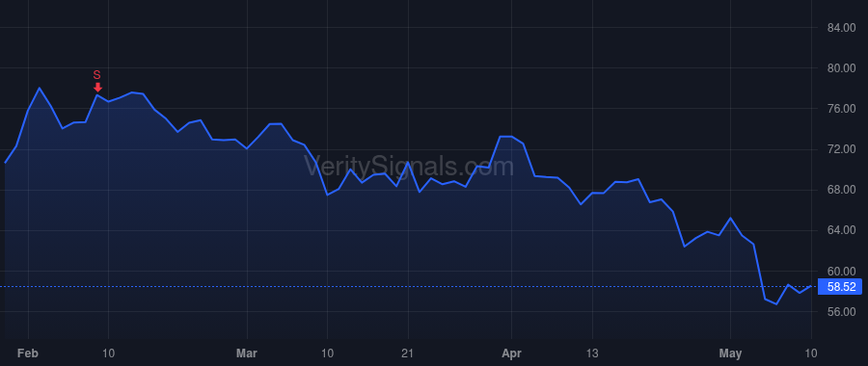Click the red S sell signal marker
The image size is (868, 366).
pyautogui.click(x=97, y=81)
